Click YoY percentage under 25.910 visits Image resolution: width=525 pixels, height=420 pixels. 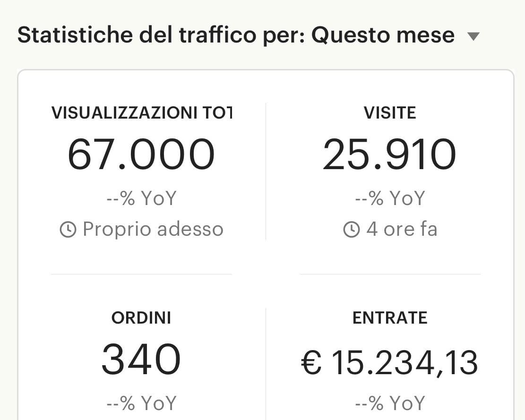(390, 198)
